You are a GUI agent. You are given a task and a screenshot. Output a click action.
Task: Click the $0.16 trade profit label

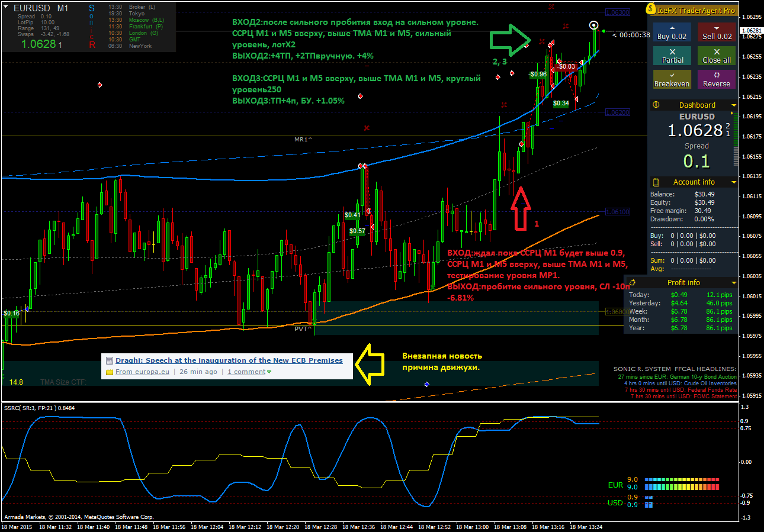coord(11,313)
